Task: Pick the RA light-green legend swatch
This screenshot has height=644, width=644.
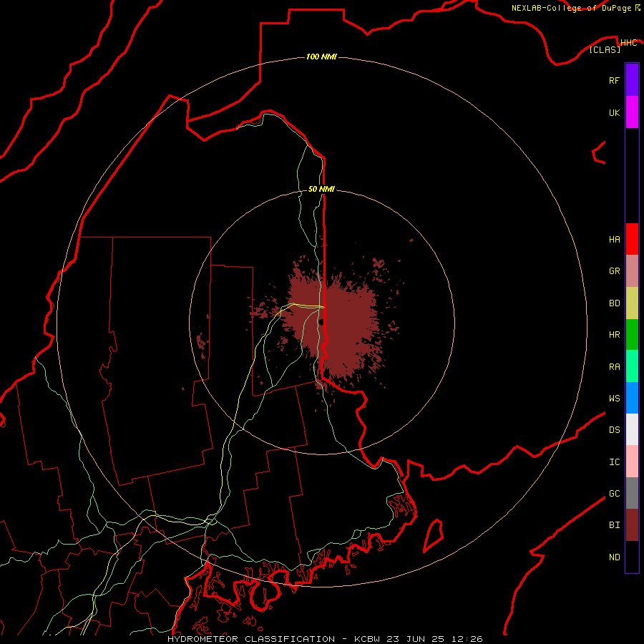Action: (x=632, y=366)
